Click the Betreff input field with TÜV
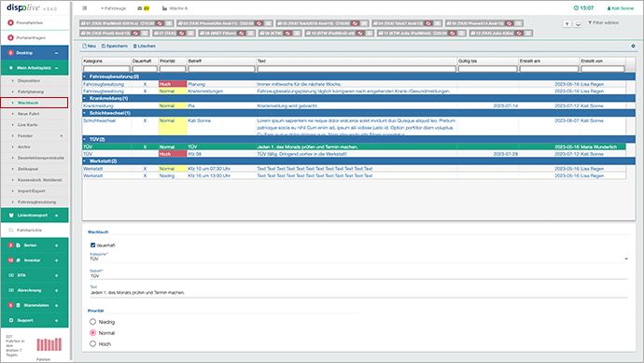 click(358, 276)
